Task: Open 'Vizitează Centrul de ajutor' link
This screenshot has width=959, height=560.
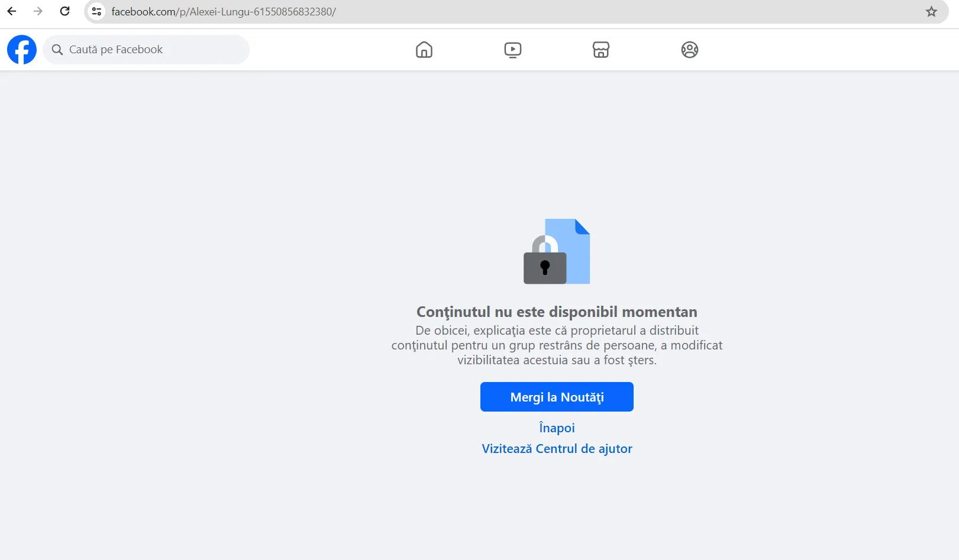Action: (x=557, y=448)
